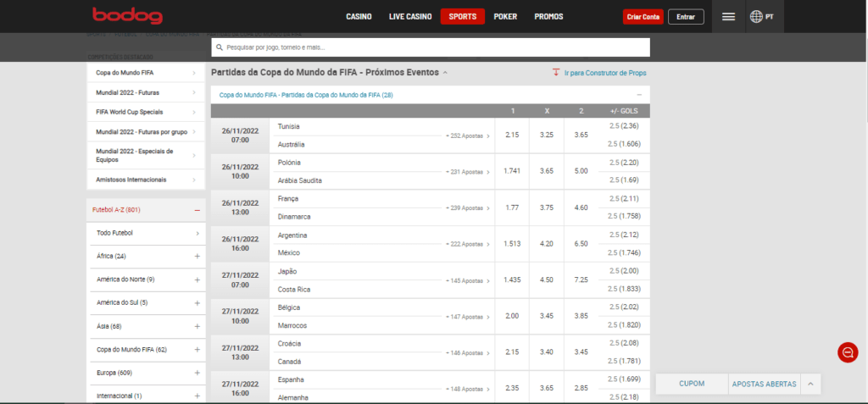Open Copa do Mundo FIFA featured competition
The width and height of the screenshot is (868, 404).
pyautogui.click(x=146, y=73)
